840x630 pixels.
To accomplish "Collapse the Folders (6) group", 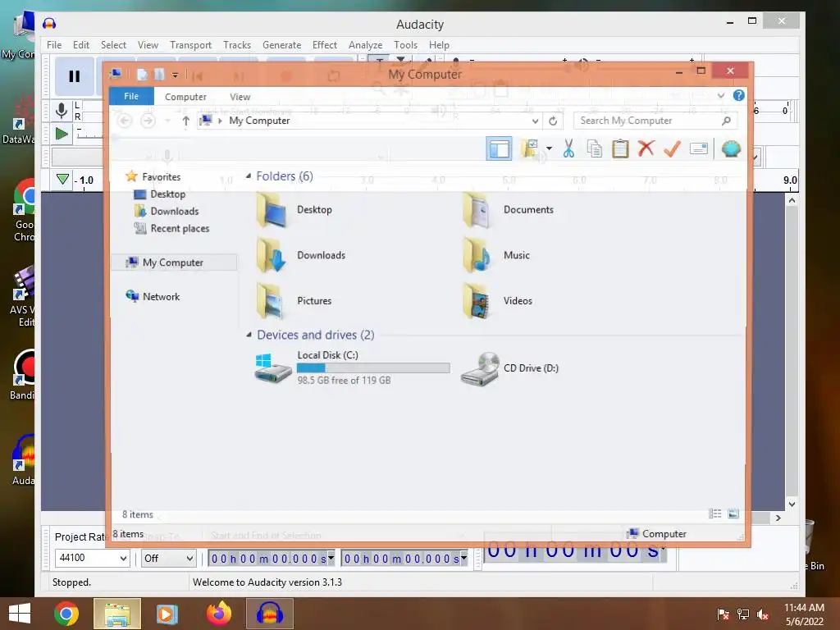I will click(x=249, y=176).
